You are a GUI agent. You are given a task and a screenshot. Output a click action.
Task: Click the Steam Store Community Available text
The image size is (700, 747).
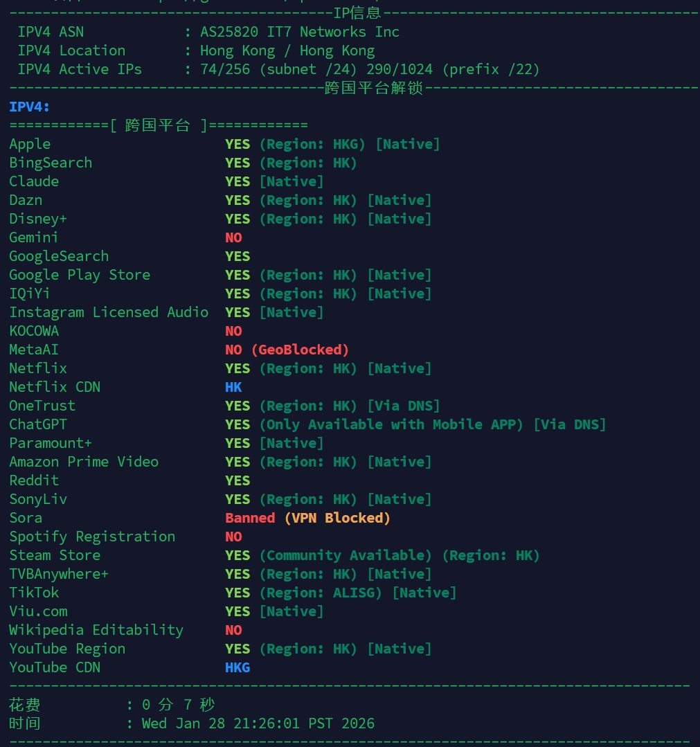coord(345,555)
